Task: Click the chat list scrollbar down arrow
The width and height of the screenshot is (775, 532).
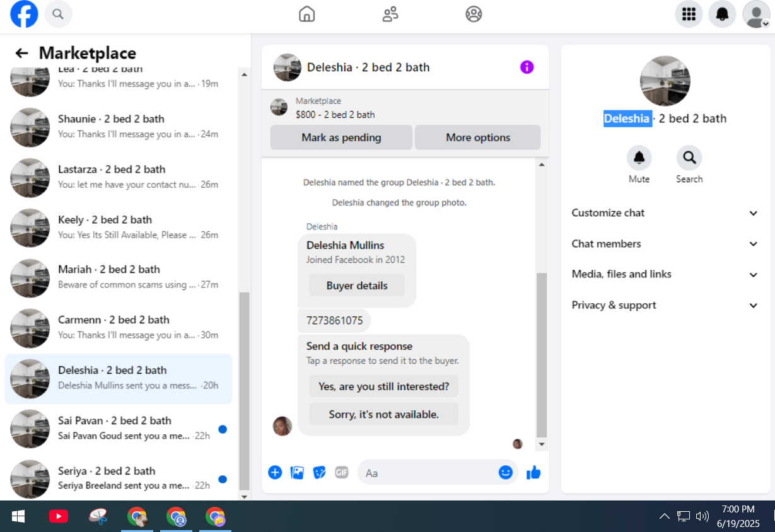Action: click(x=244, y=497)
